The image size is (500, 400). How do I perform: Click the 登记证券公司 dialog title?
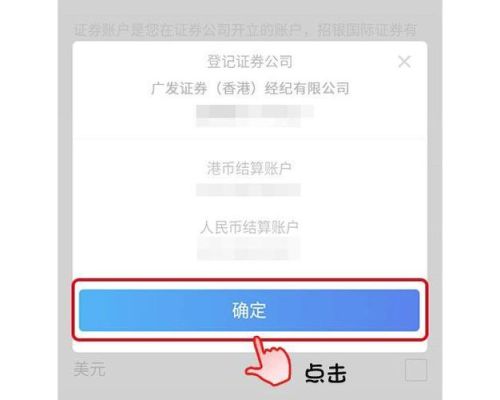[250, 62]
